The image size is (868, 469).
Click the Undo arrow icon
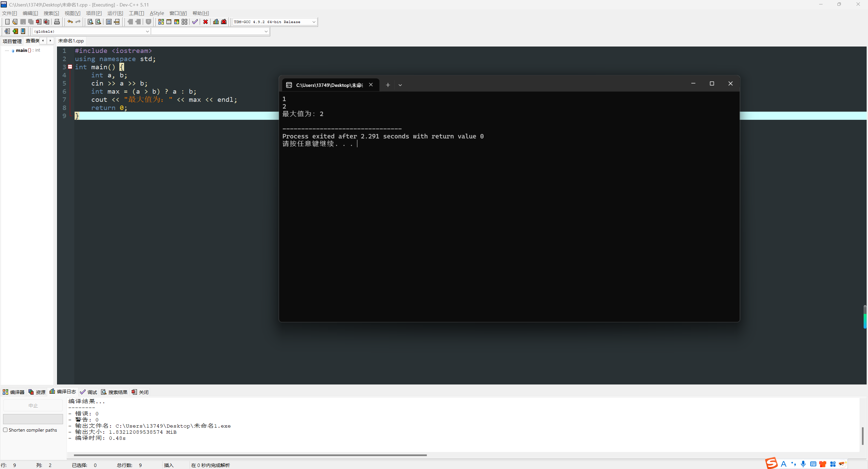(x=70, y=22)
